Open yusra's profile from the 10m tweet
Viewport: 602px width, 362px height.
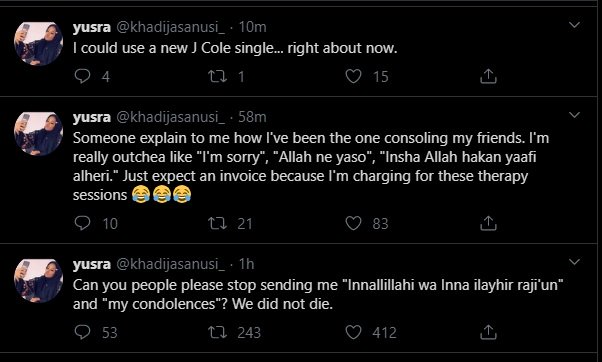[92, 27]
